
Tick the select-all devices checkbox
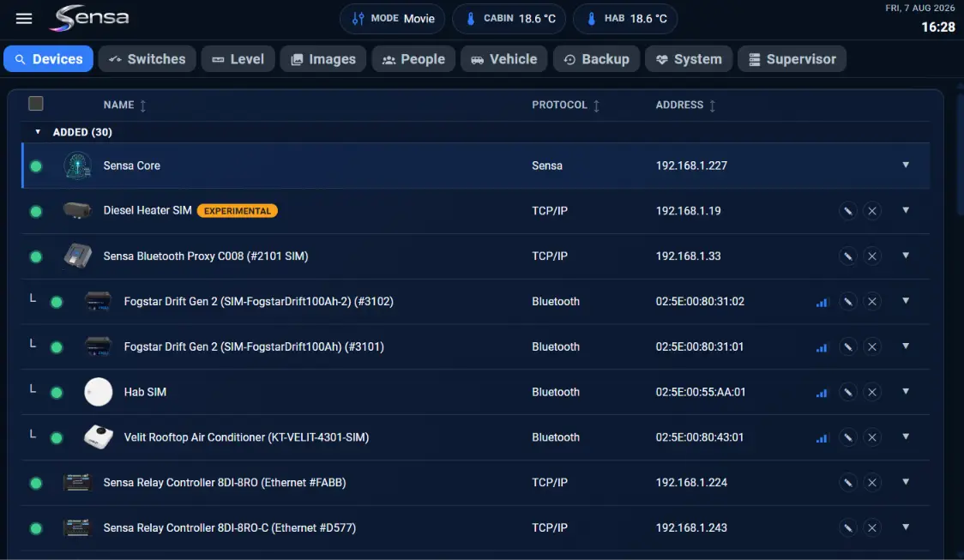tap(36, 103)
